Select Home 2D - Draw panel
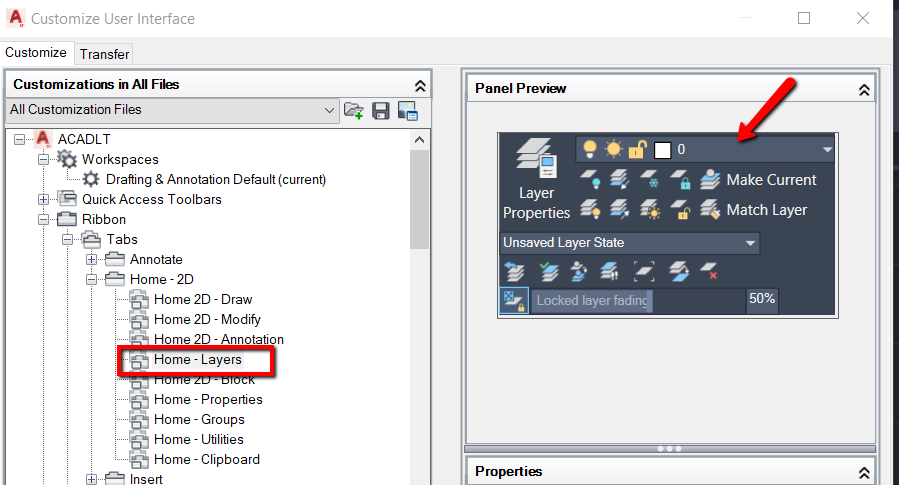Viewport: 899px width, 485px height. click(x=203, y=299)
